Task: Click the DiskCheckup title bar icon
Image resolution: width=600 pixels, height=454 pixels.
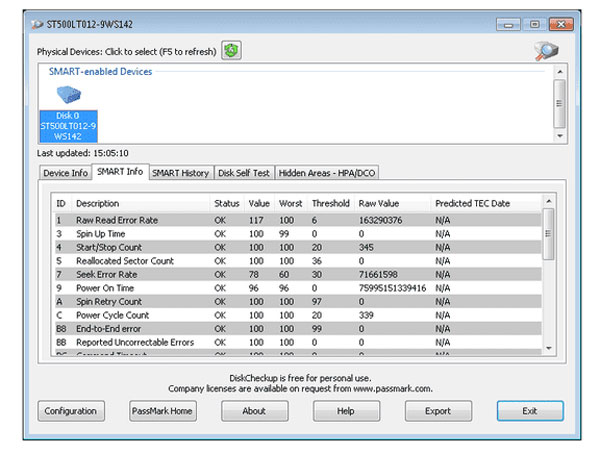Action: click(x=37, y=24)
